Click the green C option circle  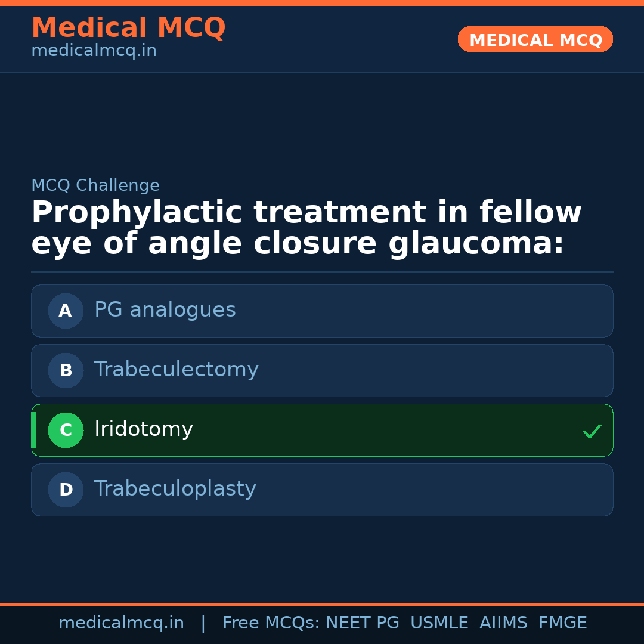tap(66, 430)
